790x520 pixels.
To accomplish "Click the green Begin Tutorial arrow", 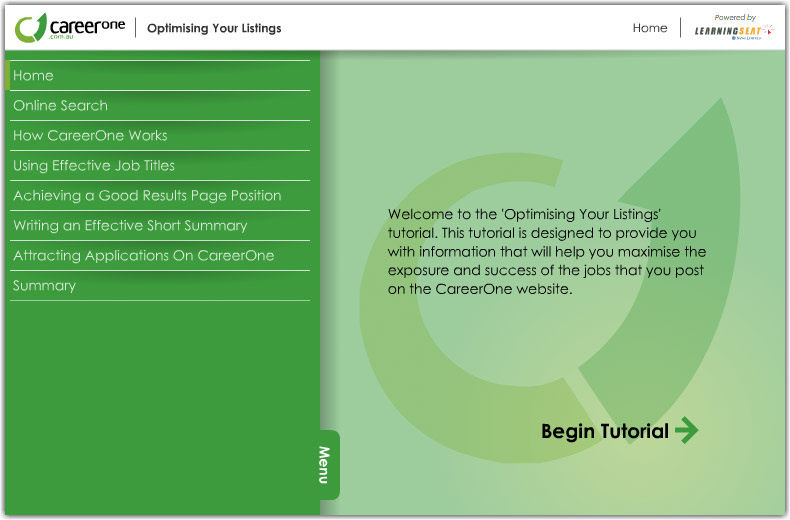I will pos(687,430).
